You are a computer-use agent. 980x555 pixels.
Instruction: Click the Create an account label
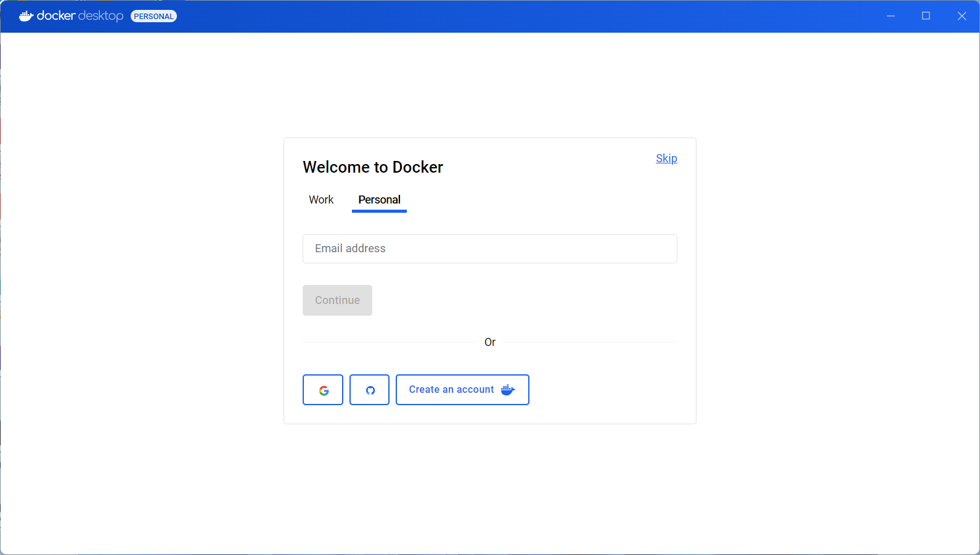point(451,390)
